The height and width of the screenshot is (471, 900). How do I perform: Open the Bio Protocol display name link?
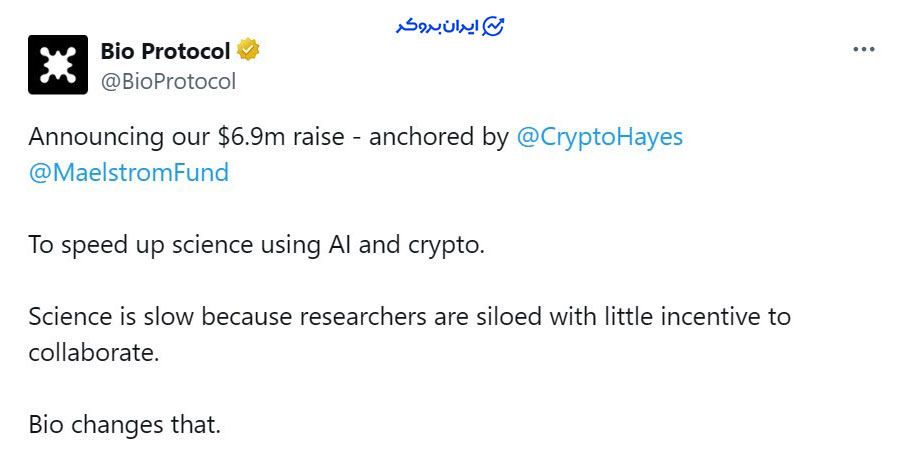[x=165, y=50]
